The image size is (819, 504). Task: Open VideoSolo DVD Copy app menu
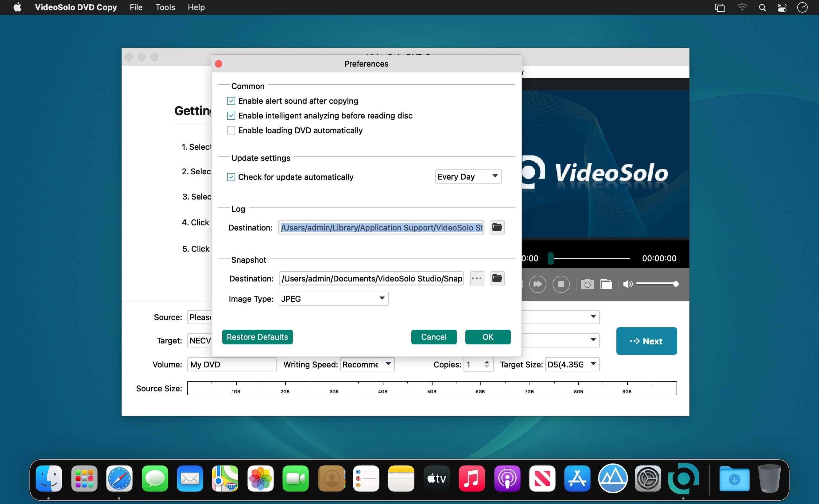[x=76, y=7]
